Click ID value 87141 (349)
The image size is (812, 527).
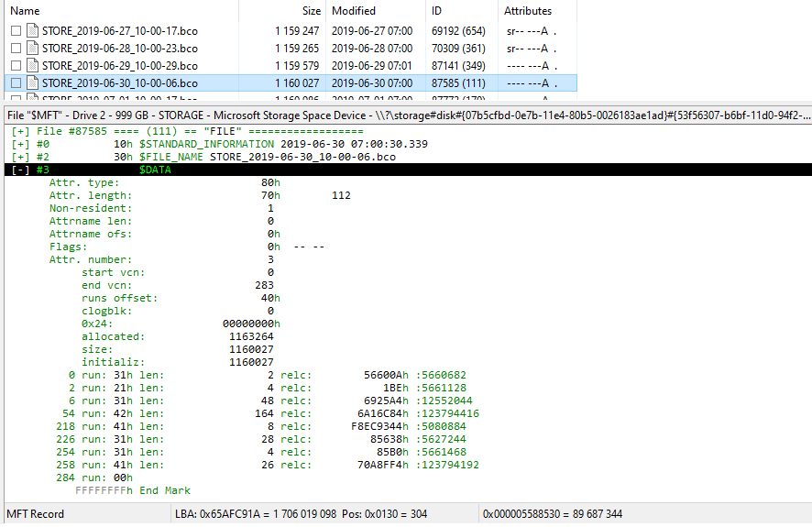tap(458, 66)
